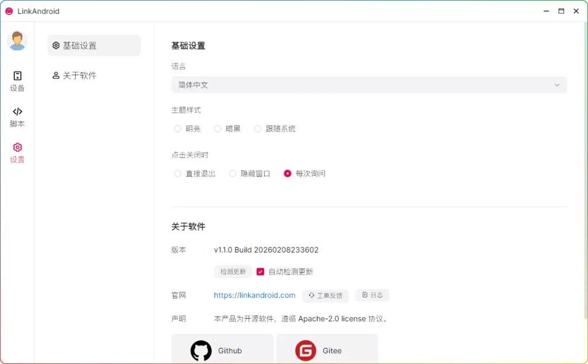Click the Github icon on the Github button
The height and width of the screenshot is (364, 588).
200,350
